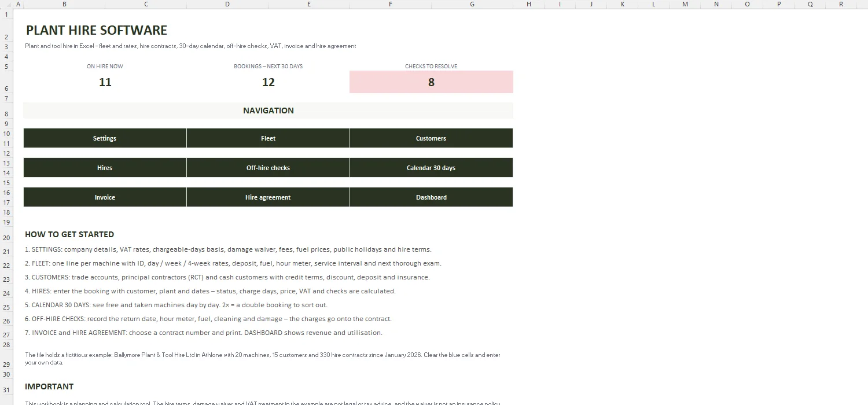Open the Off-hire checks button
Viewport: 868px width, 405px height.
point(268,168)
